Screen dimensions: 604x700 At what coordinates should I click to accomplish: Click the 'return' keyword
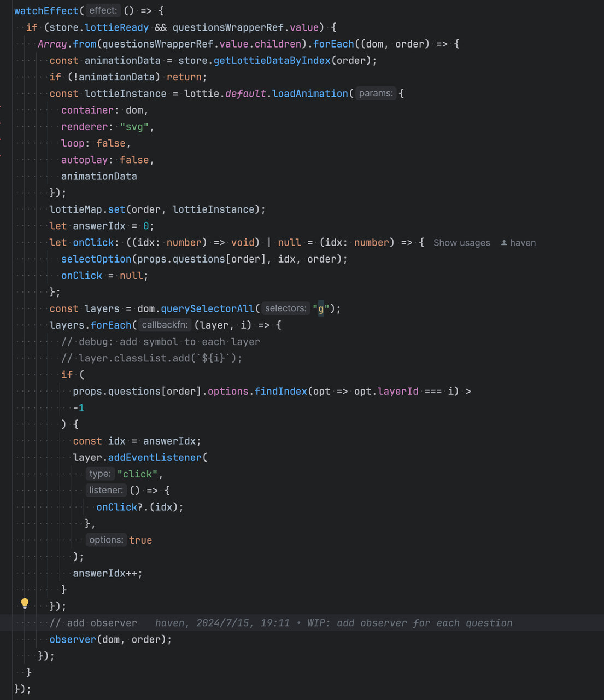[x=184, y=77]
